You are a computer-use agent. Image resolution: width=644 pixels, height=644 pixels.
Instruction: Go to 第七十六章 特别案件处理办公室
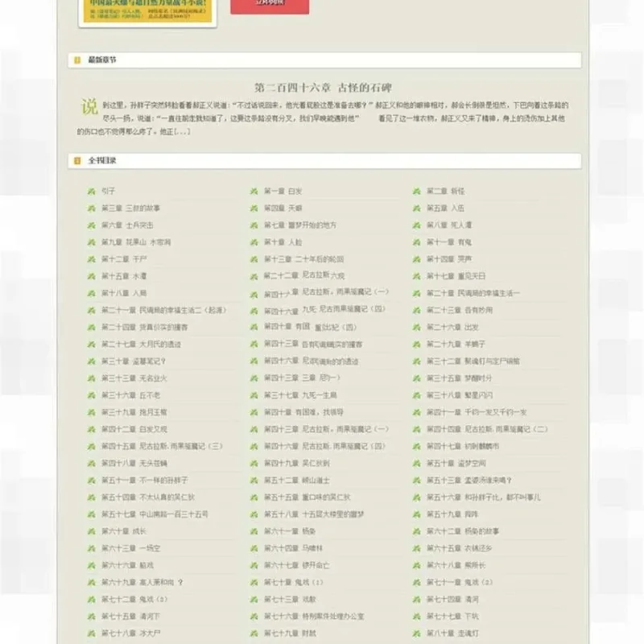tap(314, 617)
